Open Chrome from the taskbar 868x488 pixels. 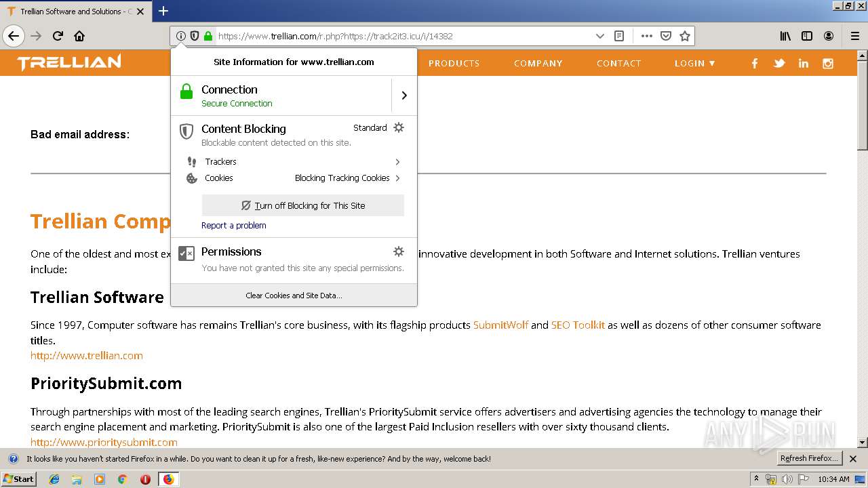pos(122,479)
